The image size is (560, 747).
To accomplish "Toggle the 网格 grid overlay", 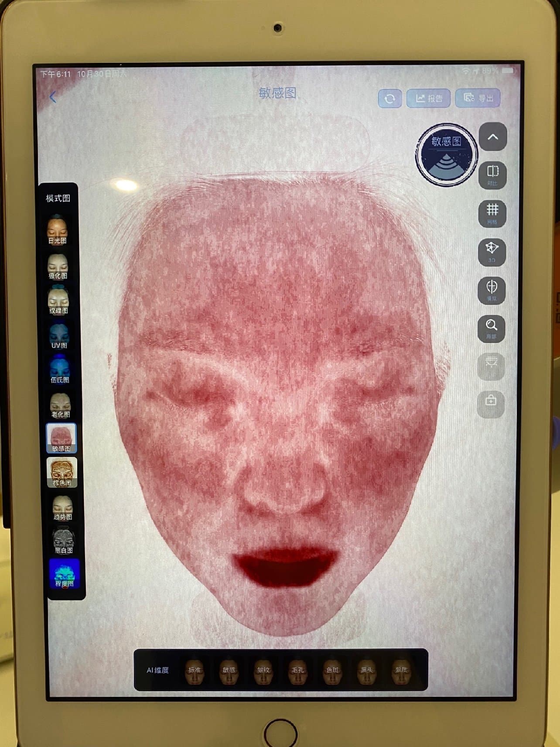I will coord(492,213).
